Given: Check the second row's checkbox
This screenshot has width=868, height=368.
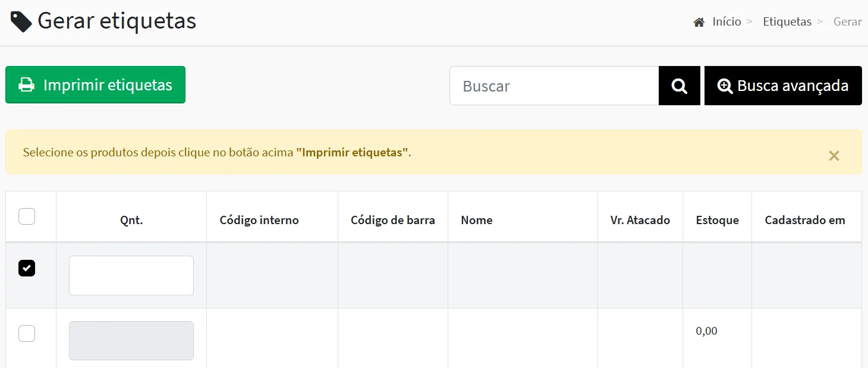Looking at the screenshot, I should tap(27, 334).
